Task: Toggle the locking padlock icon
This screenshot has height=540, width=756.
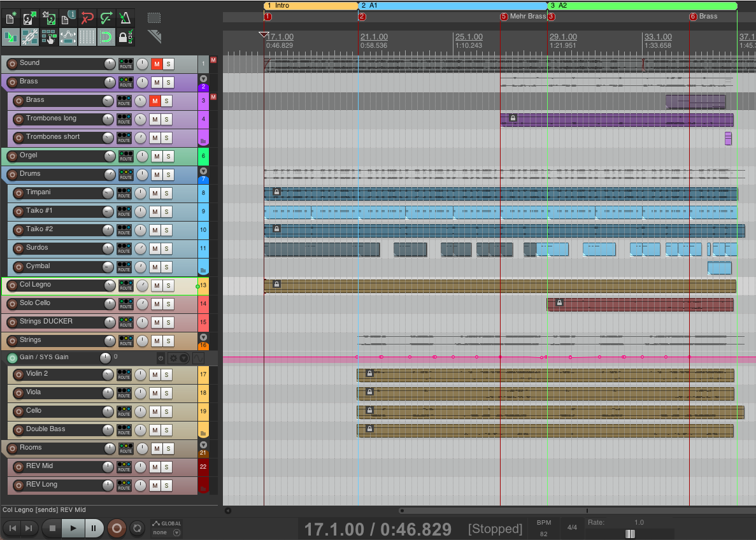Action: (x=125, y=37)
